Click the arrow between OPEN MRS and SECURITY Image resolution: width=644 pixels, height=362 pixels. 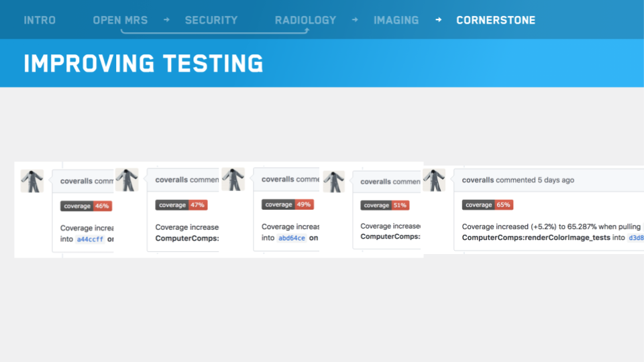166,20
